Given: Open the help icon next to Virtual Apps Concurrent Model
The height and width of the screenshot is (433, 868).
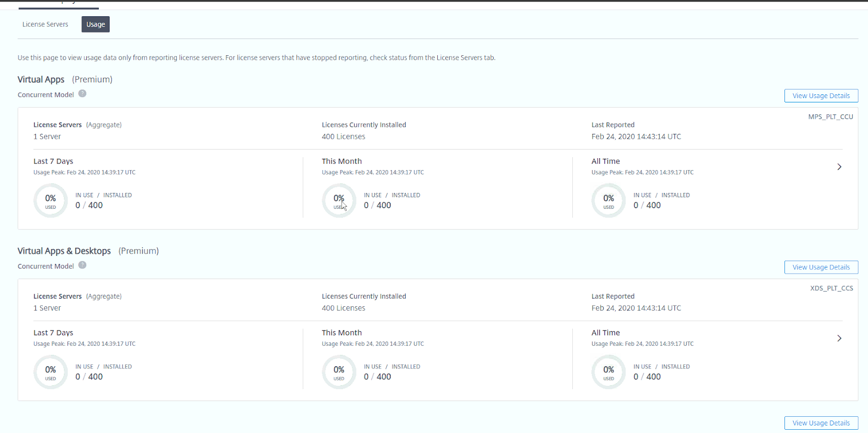Looking at the screenshot, I should point(82,94).
